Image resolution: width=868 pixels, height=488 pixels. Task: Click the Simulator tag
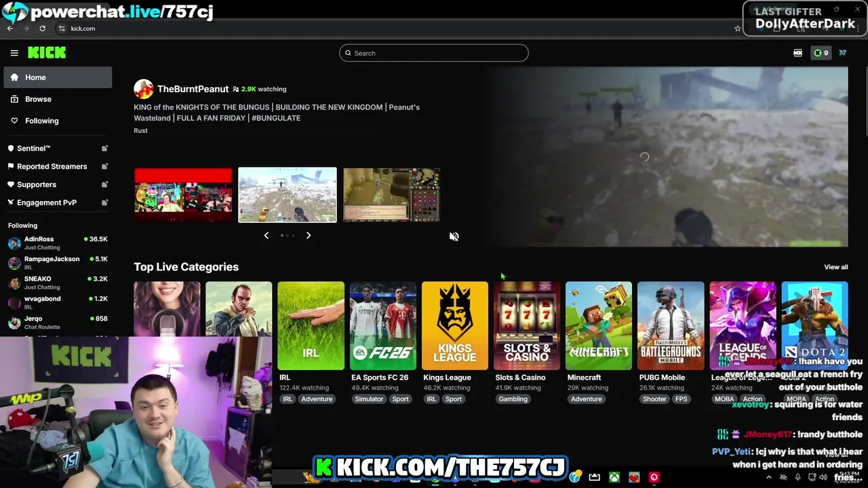pos(369,399)
